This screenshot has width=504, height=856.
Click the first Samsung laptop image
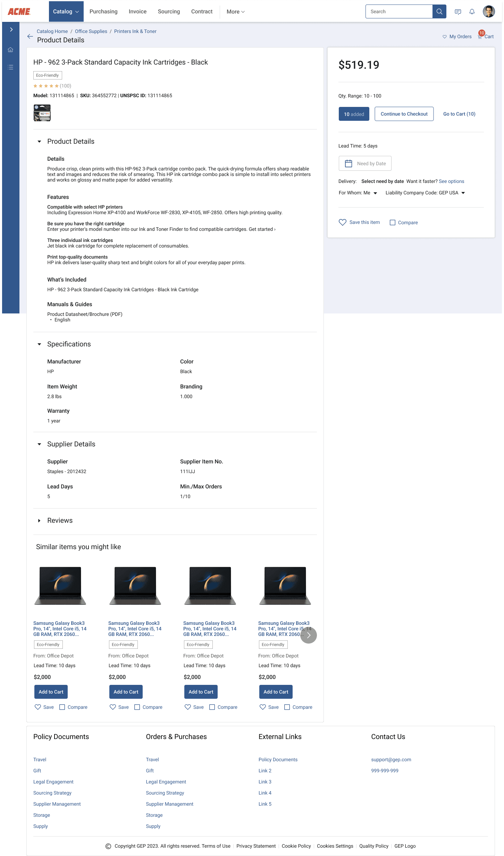(60, 586)
